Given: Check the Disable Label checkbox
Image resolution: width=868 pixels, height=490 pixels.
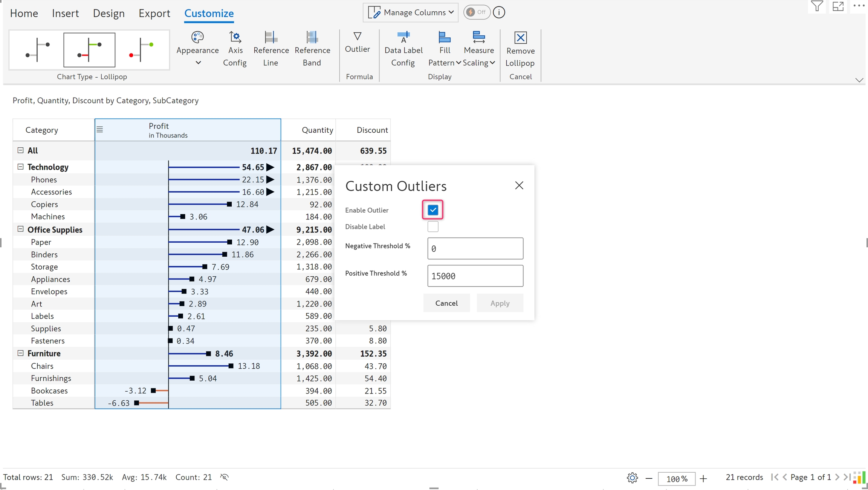Looking at the screenshot, I should (433, 227).
